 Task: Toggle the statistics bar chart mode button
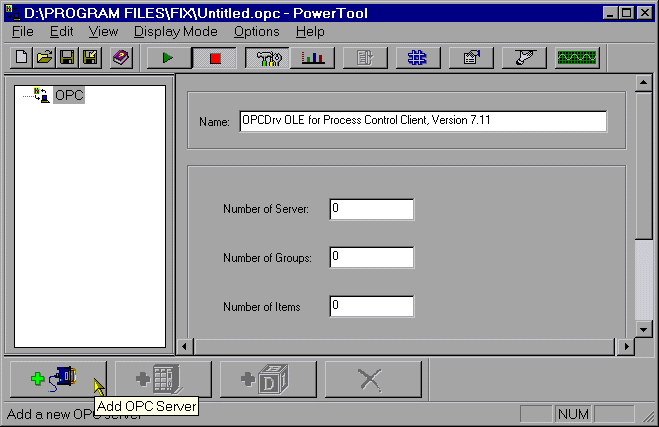coord(312,58)
